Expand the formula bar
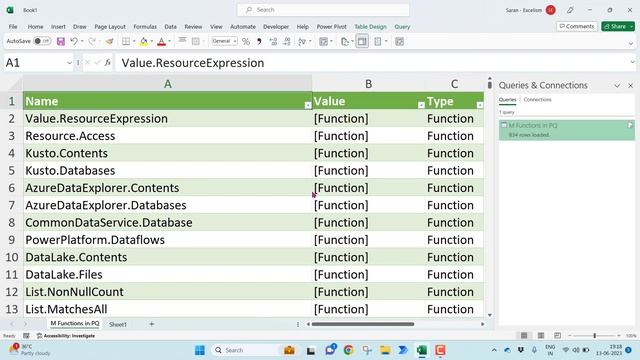The image size is (640, 360). (632, 62)
